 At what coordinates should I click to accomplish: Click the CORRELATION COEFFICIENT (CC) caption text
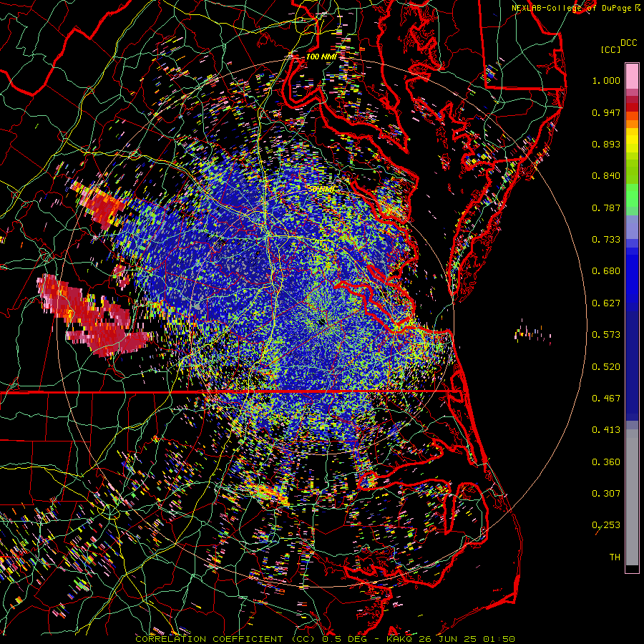click(227, 639)
